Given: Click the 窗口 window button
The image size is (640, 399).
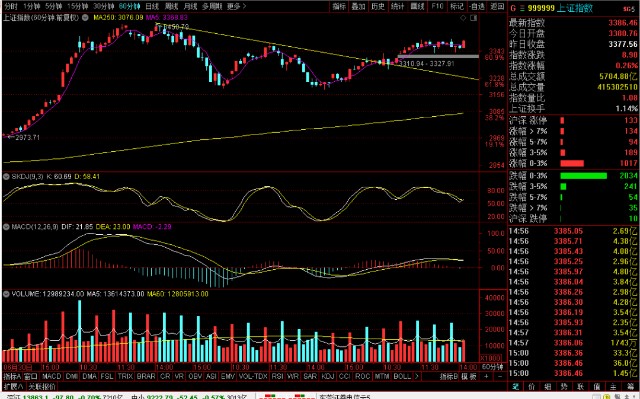Looking at the screenshot, I should click(x=31, y=376).
